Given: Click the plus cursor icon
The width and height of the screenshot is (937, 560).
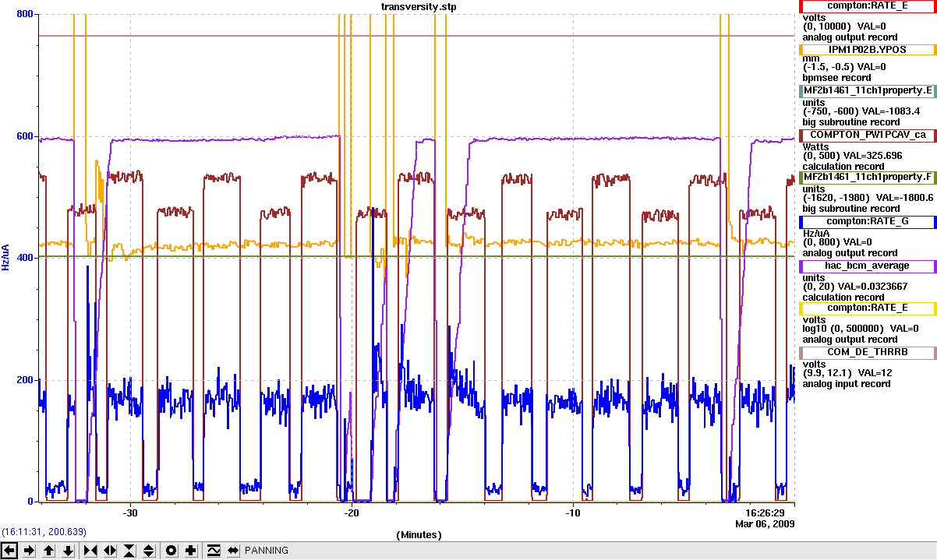Looking at the screenshot, I should click(x=191, y=551).
